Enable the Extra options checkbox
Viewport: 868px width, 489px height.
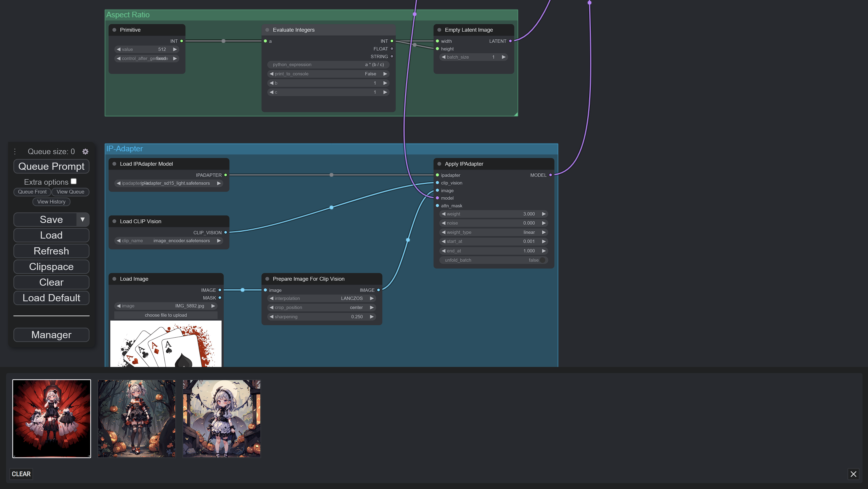[74, 181]
